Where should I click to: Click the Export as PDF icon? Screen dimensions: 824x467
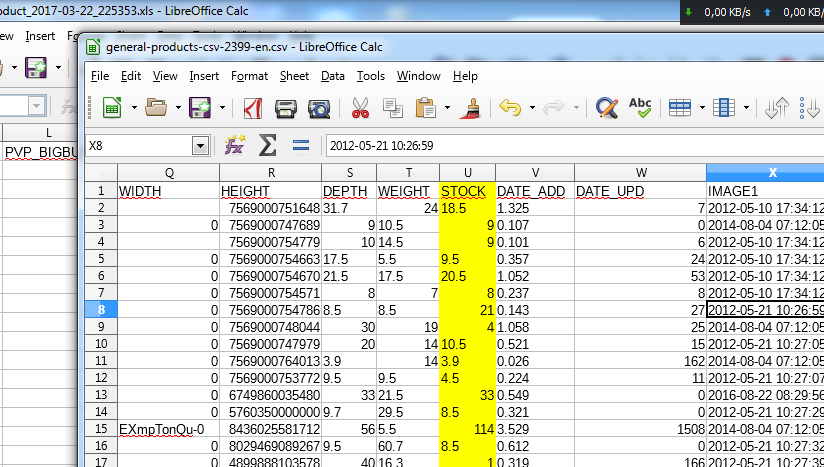(252, 108)
